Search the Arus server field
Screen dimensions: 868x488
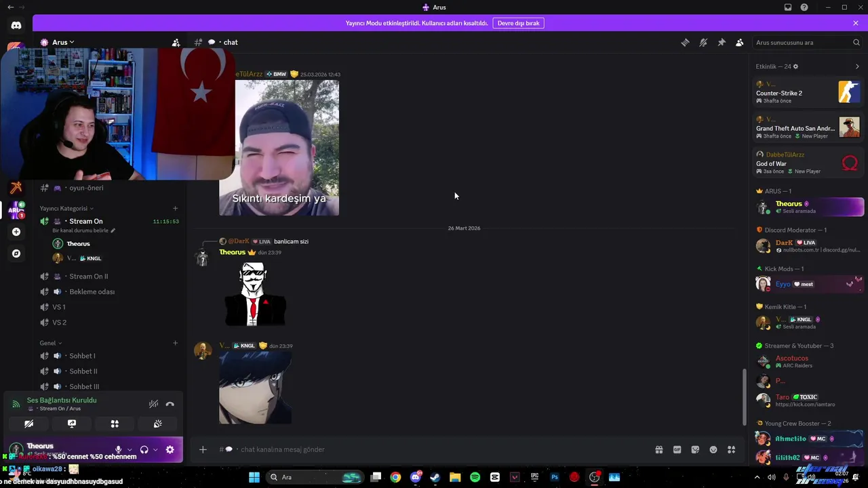pyautogui.click(x=807, y=42)
